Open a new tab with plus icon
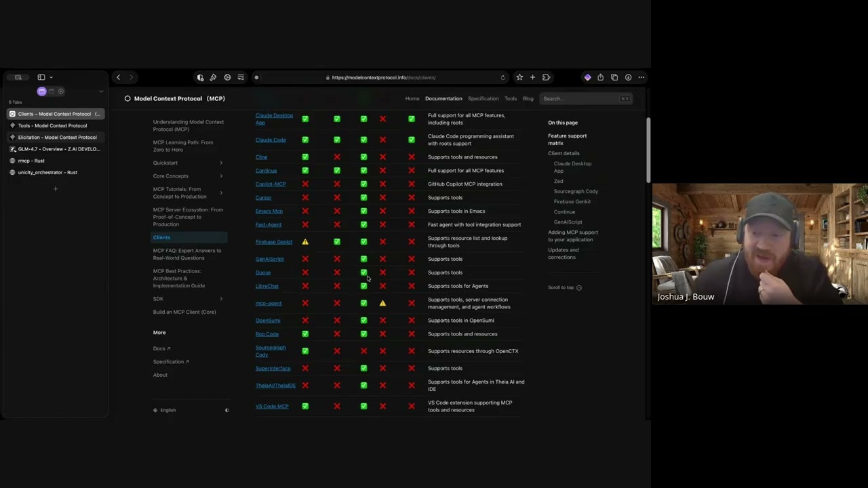This screenshot has width=868, height=488. point(532,77)
